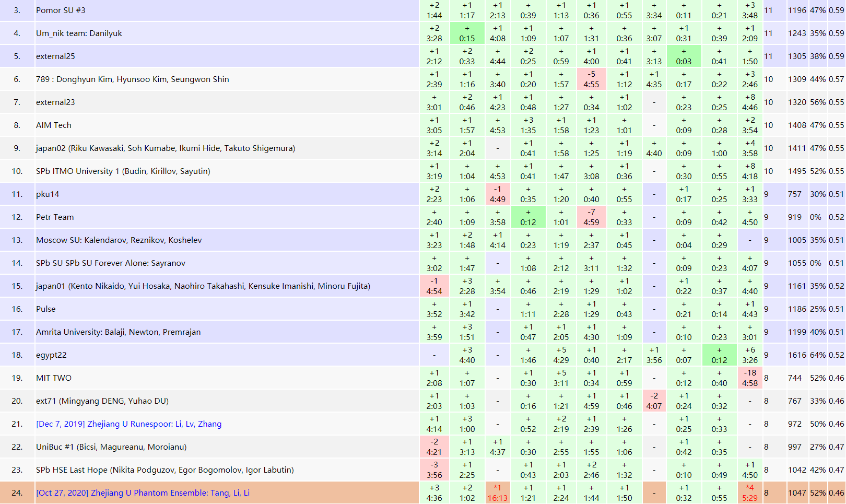Click the red -3 3:56 cell for SPb HSE
This screenshot has height=504, width=846.
tap(434, 470)
